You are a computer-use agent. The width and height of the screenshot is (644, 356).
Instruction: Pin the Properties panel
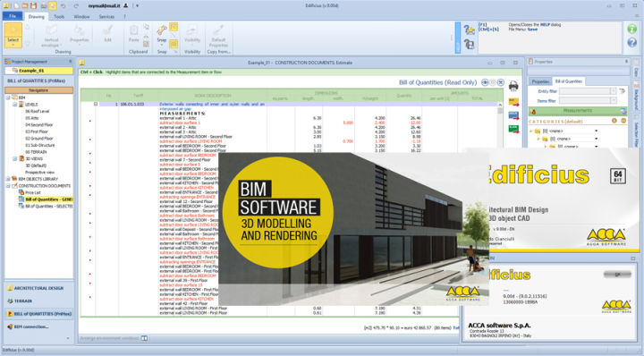pyautogui.click(x=626, y=62)
